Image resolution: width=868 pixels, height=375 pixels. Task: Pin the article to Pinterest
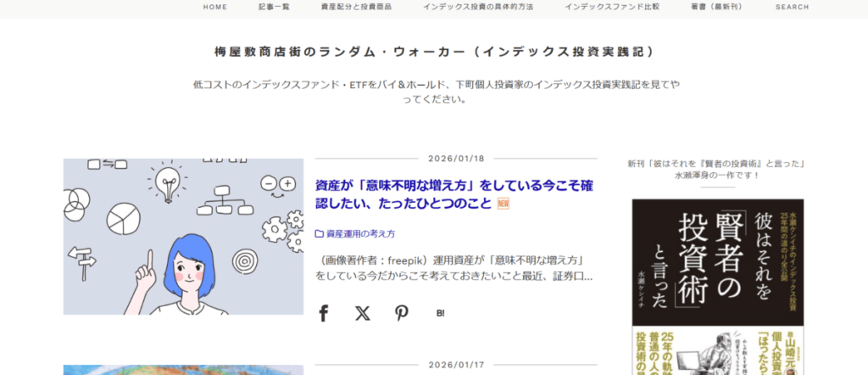[x=401, y=313]
